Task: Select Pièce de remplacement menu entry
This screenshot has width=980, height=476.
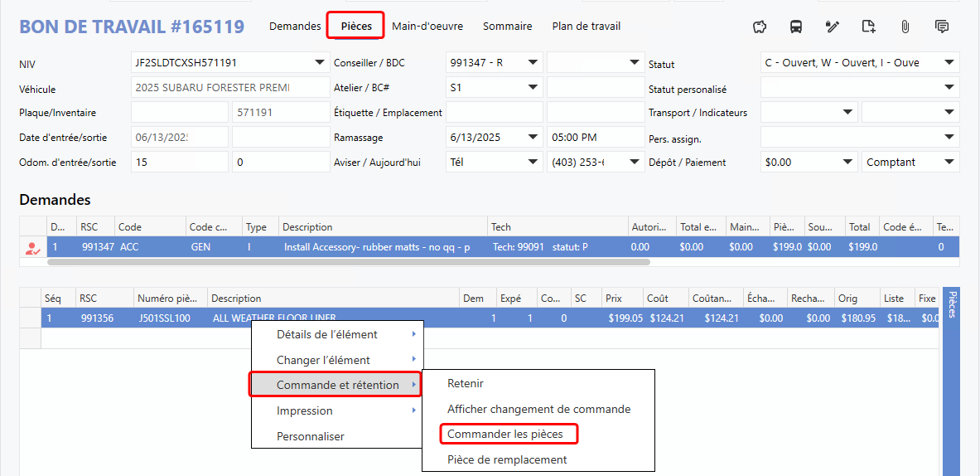Action: click(507, 459)
